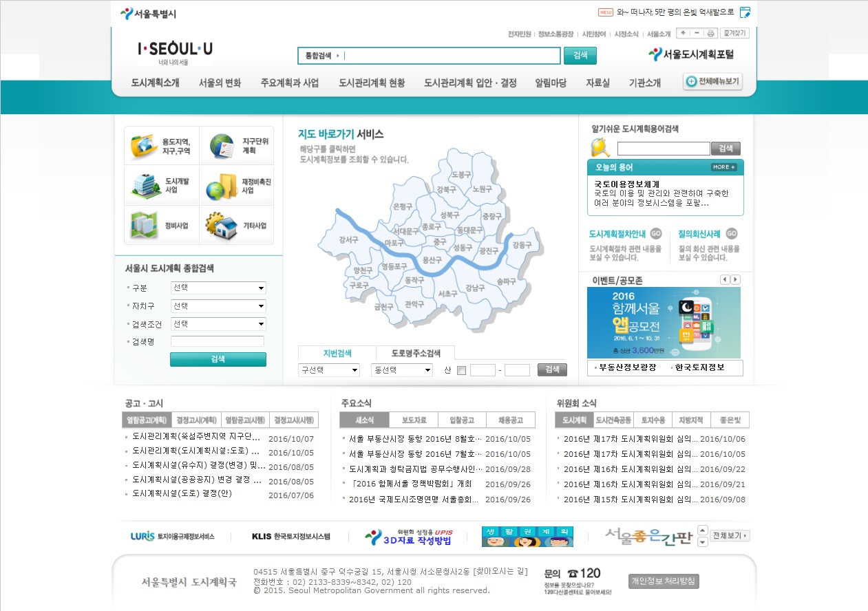Screen dimensions: 868x611
Task: Expand the 구분 dropdown
Action: pyautogui.click(x=218, y=288)
